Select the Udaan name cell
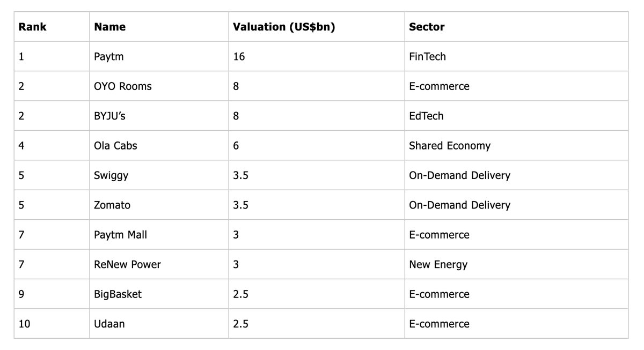Viewport: 644px width, 350px height. pos(109,324)
